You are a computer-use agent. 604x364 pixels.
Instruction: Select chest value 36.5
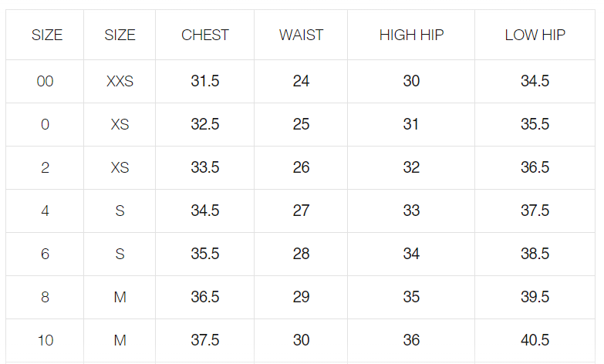click(x=205, y=297)
